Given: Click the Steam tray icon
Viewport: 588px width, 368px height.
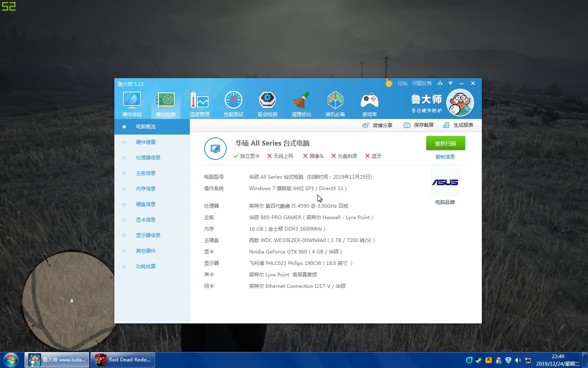Looking at the screenshot, I should click(x=479, y=360).
